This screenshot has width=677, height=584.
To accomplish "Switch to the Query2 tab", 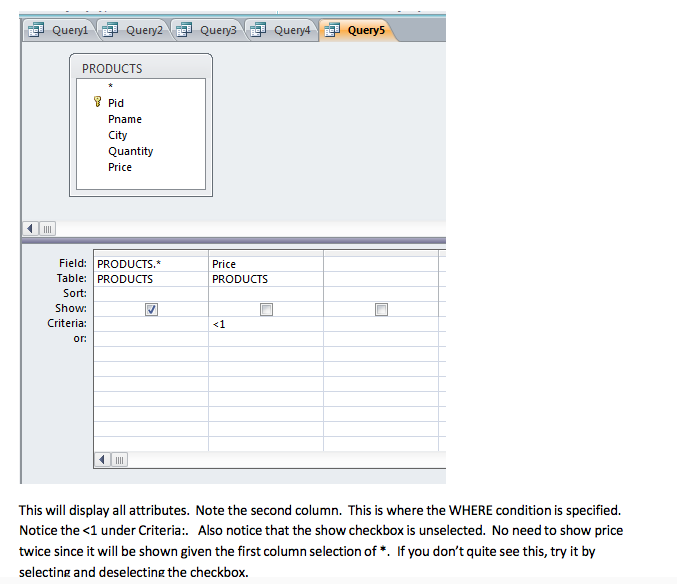I will pyautogui.click(x=133, y=30).
